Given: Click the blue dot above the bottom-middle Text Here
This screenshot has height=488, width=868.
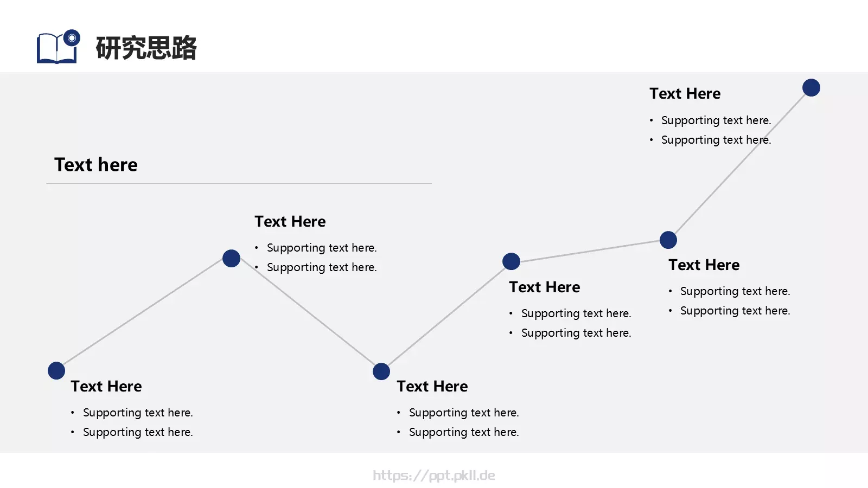Looking at the screenshot, I should click(x=381, y=371).
